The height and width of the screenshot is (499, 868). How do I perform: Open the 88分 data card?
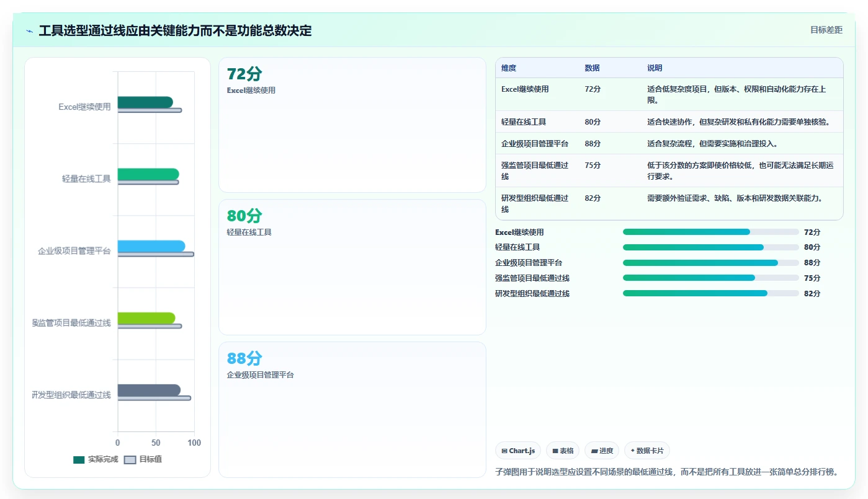point(352,410)
